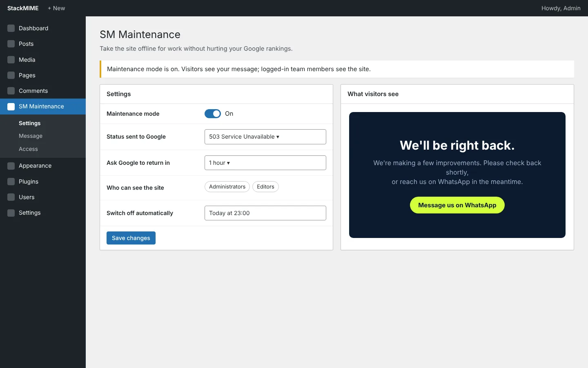
Task: Click the Save changes button
Action: (131, 238)
